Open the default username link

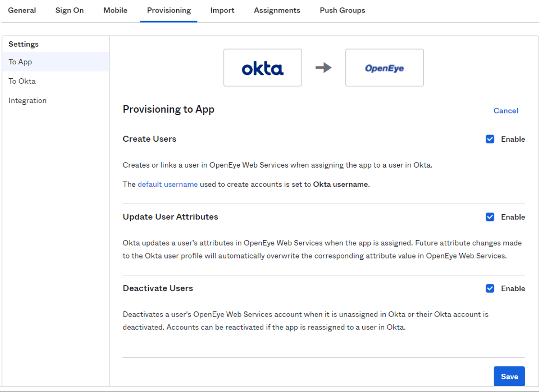[167, 184]
